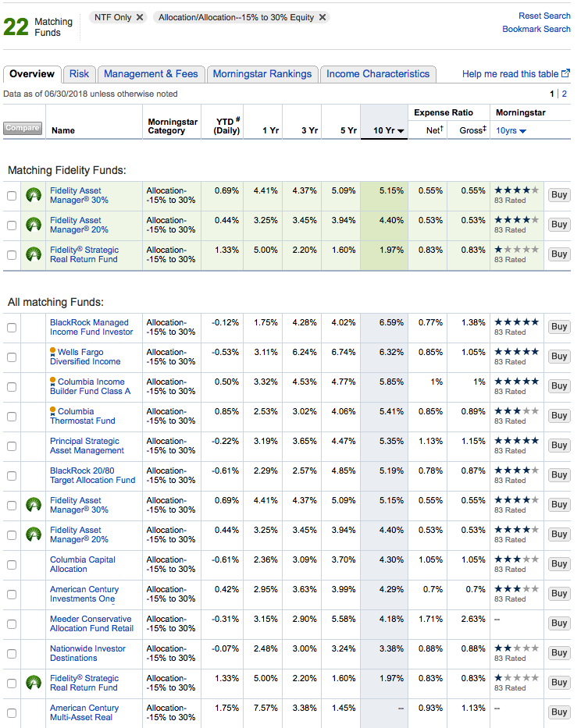Image resolution: width=588 pixels, height=728 pixels.
Task: Buy Fidelity Strategic Real Return in Matching Fidelity Funds
Action: tap(559, 254)
